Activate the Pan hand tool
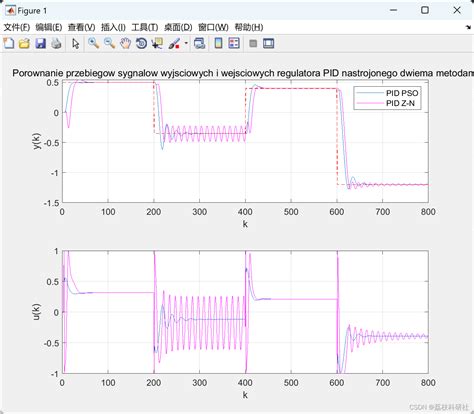 pyautogui.click(x=125, y=43)
